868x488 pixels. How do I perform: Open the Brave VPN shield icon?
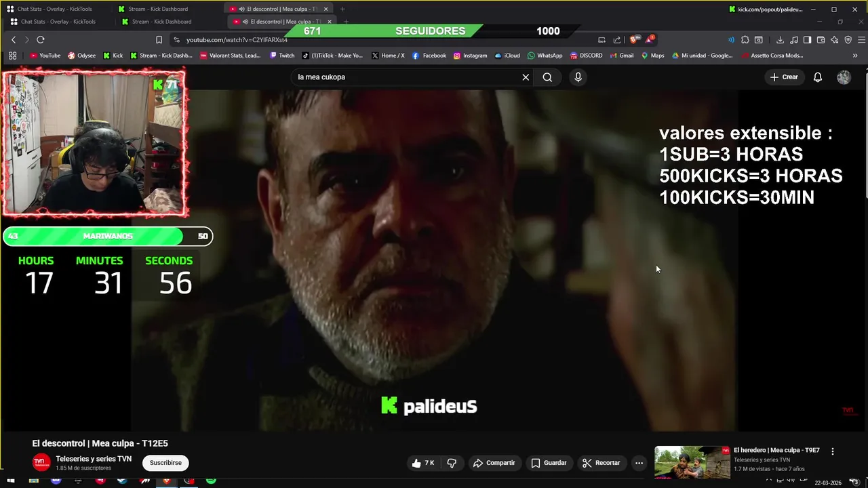[x=848, y=40]
